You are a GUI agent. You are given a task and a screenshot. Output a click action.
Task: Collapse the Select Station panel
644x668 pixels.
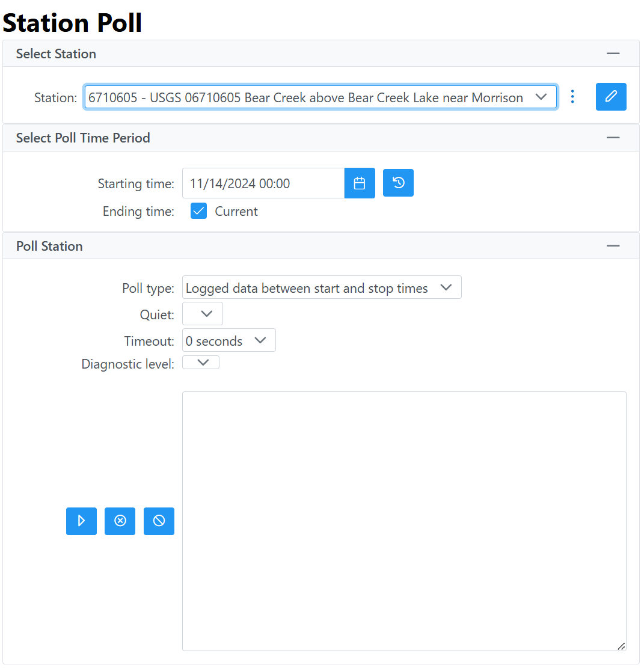[613, 54]
